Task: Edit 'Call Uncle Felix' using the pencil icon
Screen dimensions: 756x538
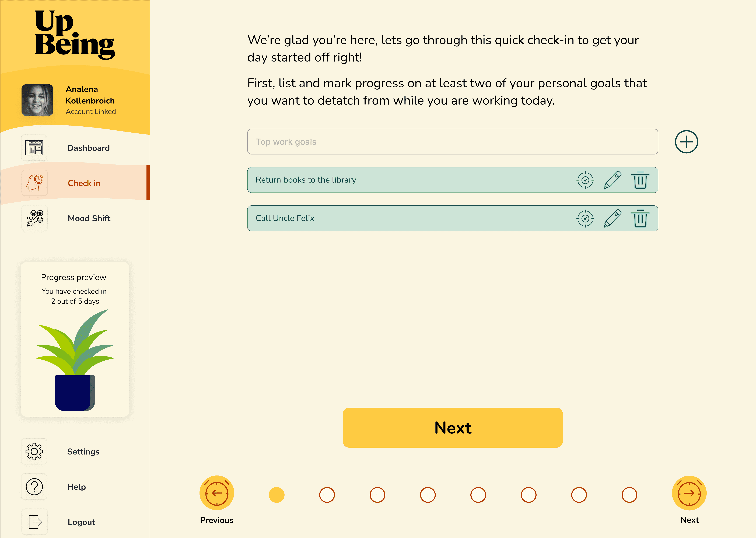Action: coord(613,218)
